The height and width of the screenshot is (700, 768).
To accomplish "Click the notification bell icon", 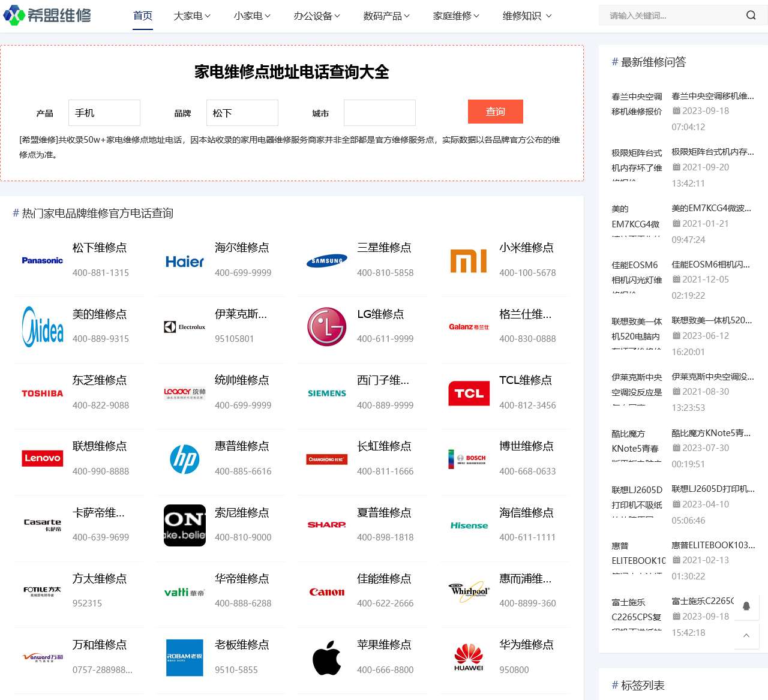I will 746,606.
